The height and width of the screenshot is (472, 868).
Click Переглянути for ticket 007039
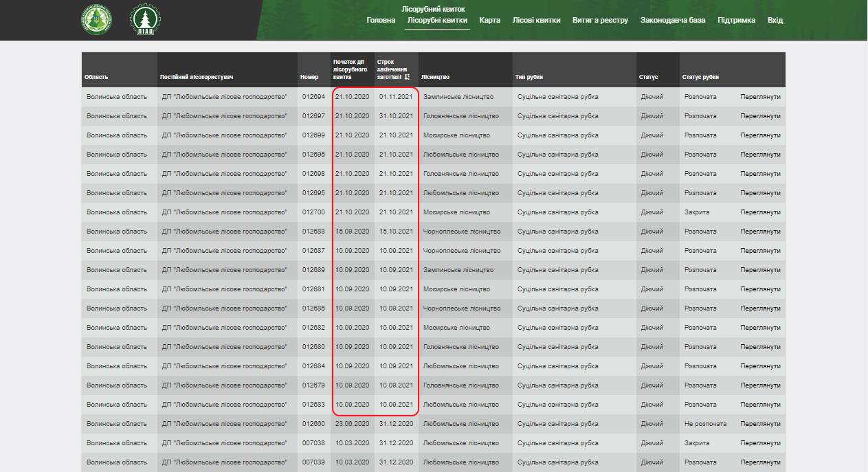760,462
